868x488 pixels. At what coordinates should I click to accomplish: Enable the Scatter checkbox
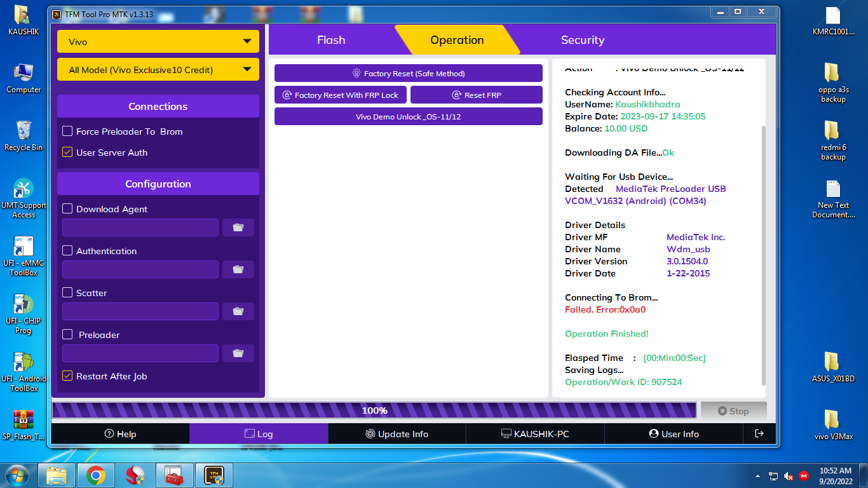click(67, 292)
